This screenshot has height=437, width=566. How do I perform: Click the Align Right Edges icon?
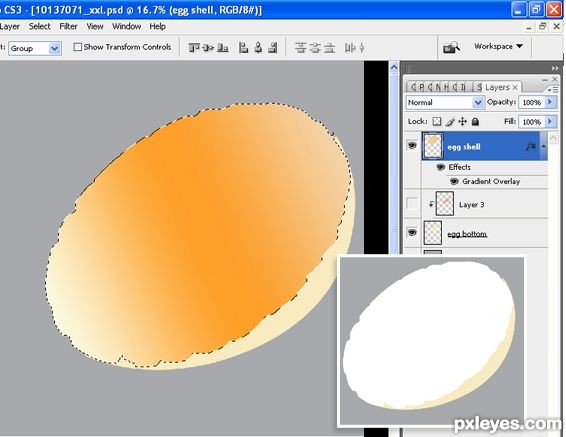273,48
